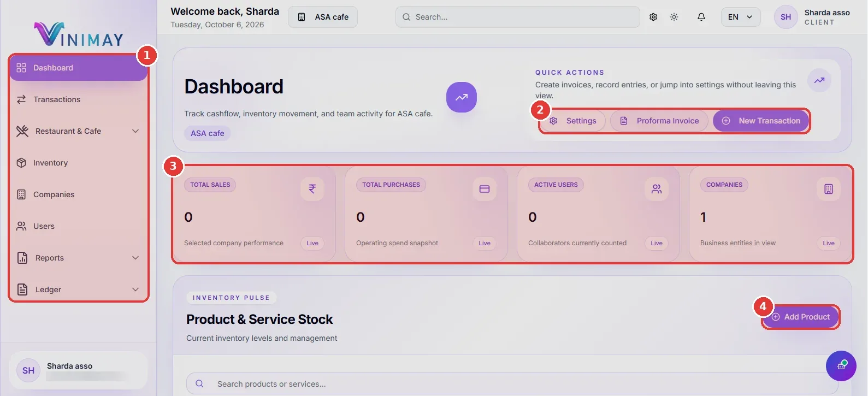
Task: Open notifications bell icon
Action: (701, 17)
